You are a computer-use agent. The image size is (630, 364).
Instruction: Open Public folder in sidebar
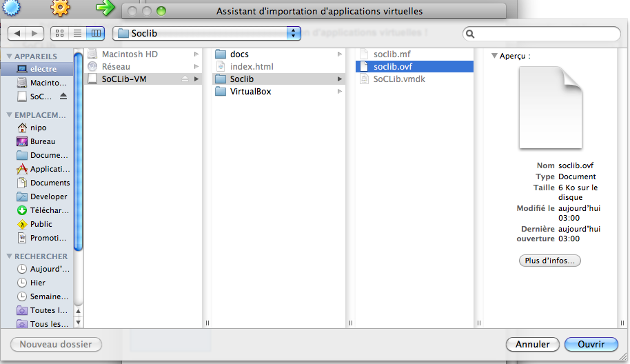[x=37, y=224]
